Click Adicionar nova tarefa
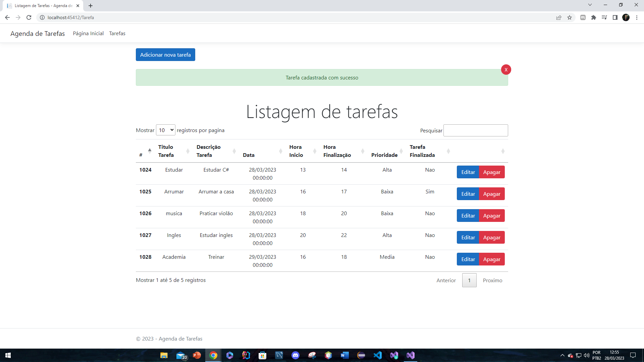644x362 pixels. pos(165,55)
